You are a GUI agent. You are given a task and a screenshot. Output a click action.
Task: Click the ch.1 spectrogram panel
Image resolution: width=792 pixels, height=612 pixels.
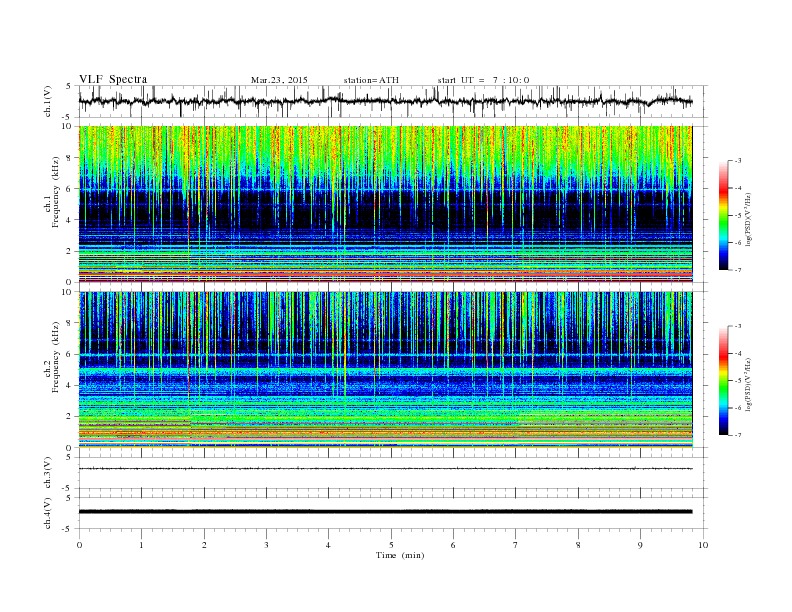pos(393,204)
